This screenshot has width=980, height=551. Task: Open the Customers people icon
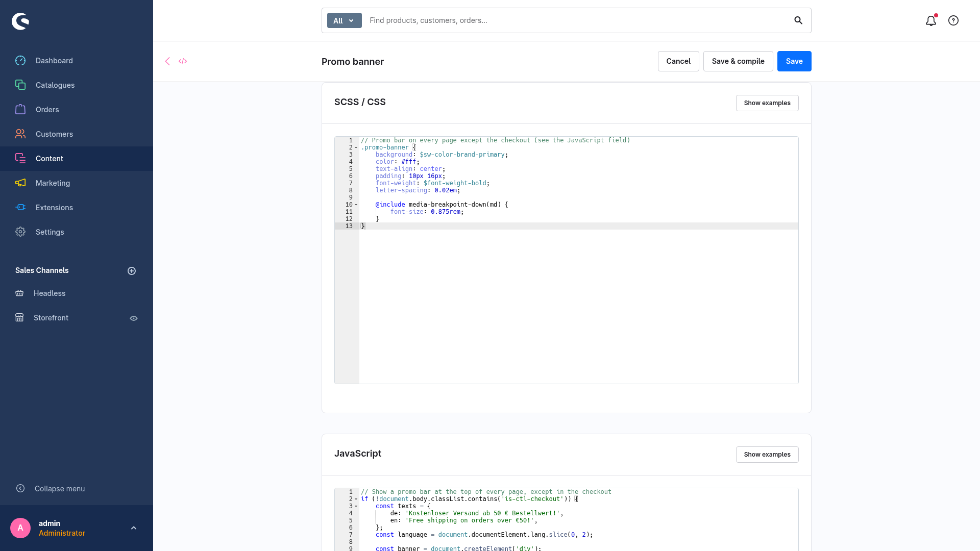coord(20,134)
